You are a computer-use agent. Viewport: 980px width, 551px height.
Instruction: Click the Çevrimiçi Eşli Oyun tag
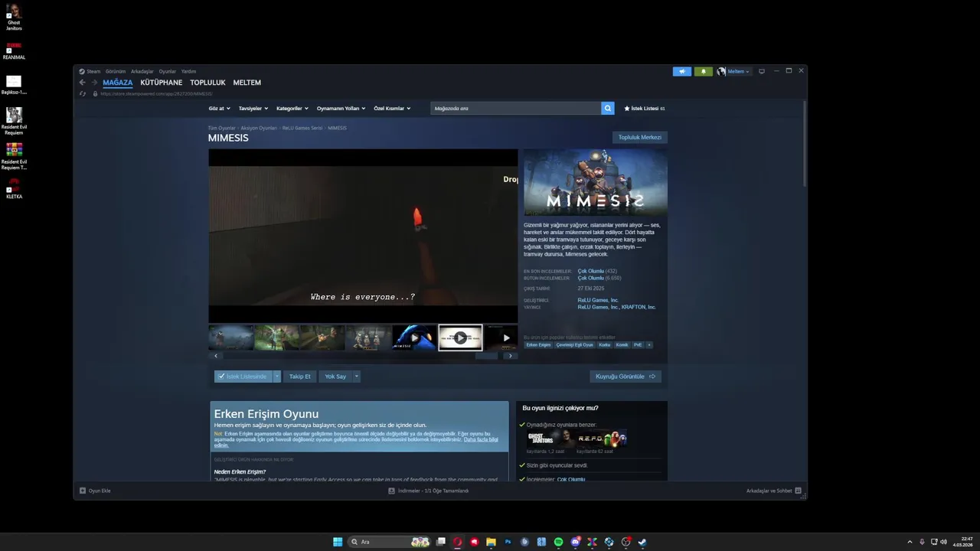574,345
